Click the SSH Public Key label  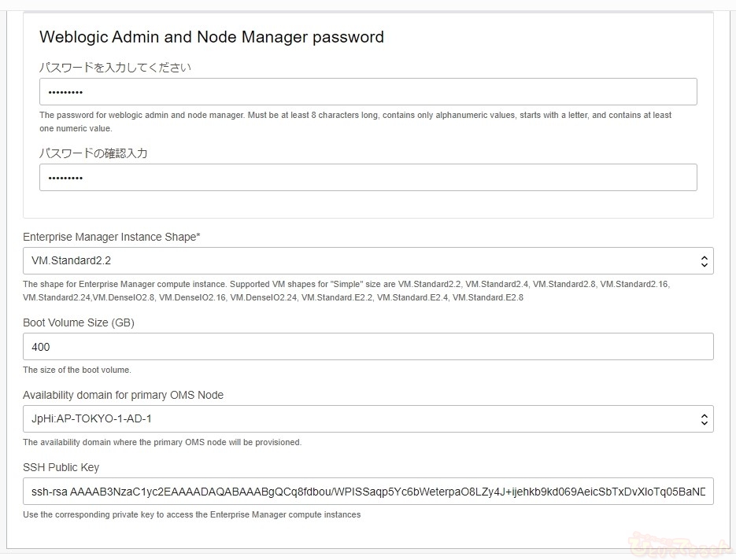pos(61,467)
